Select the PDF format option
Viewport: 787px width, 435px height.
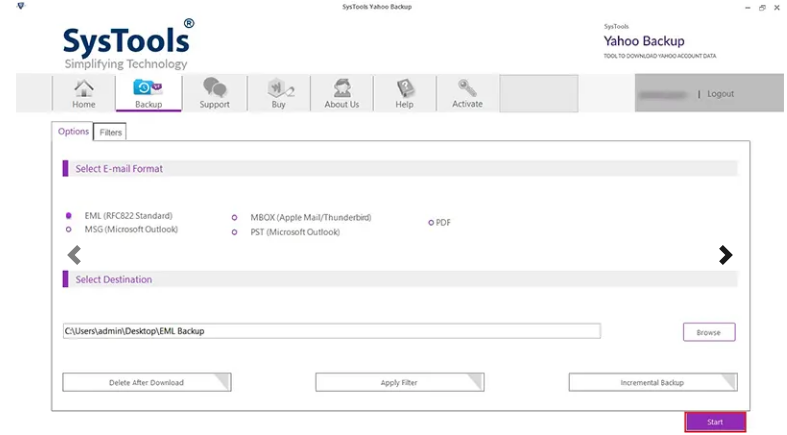pyautogui.click(x=431, y=223)
